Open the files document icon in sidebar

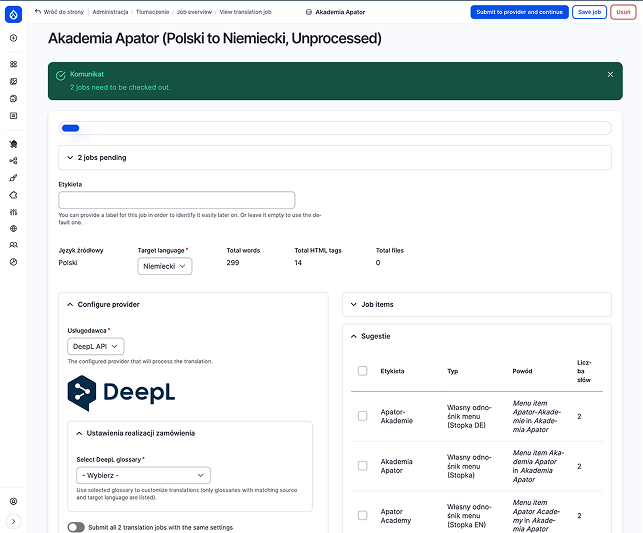point(14,98)
